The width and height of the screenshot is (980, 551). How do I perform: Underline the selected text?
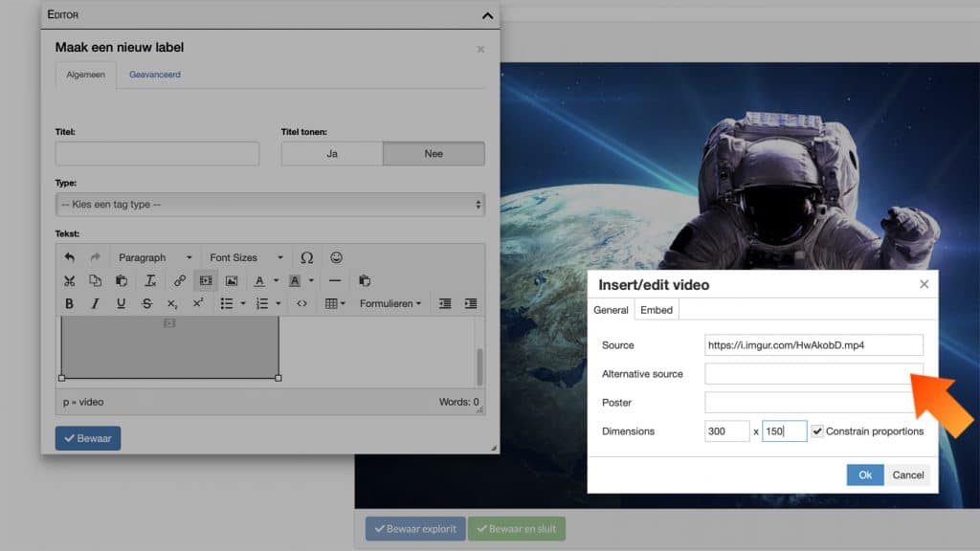(x=121, y=303)
